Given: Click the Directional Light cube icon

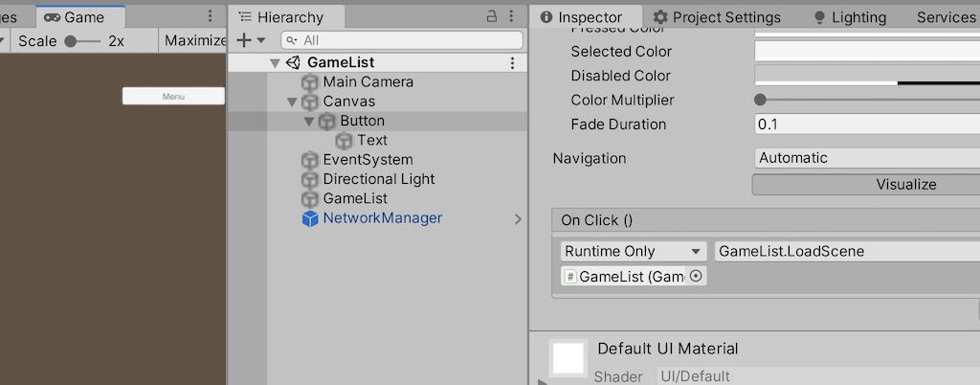Looking at the screenshot, I should click(x=310, y=179).
